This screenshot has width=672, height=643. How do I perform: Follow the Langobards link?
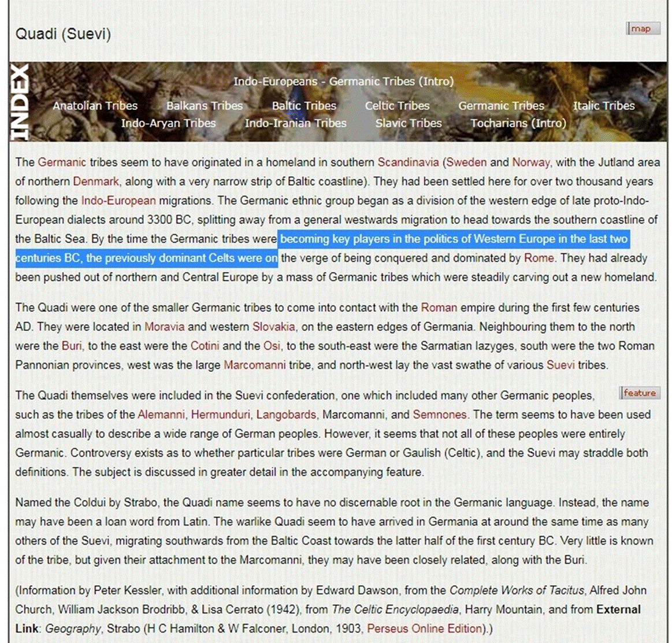(286, 415)
